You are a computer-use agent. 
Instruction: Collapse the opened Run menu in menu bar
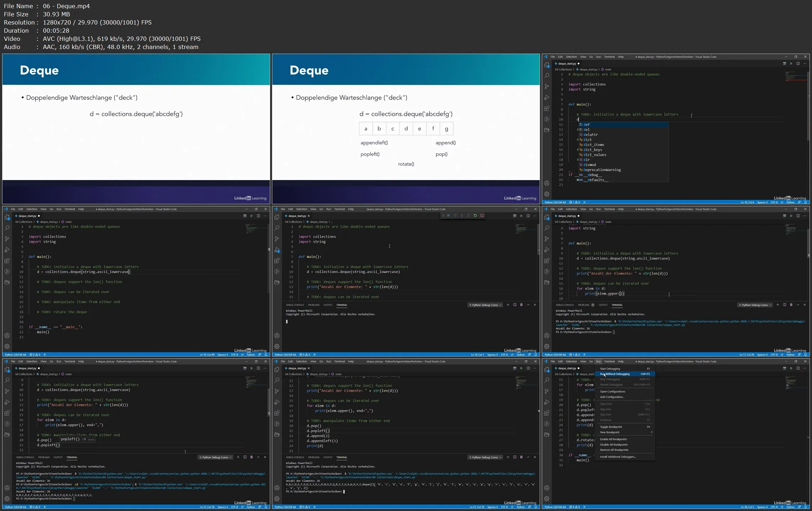598,361
